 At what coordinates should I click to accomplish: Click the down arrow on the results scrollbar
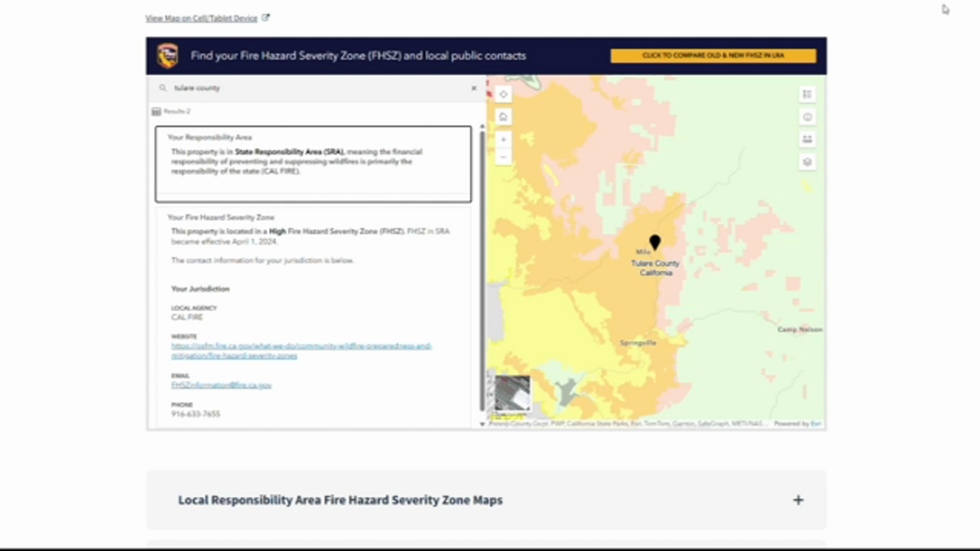482,423
